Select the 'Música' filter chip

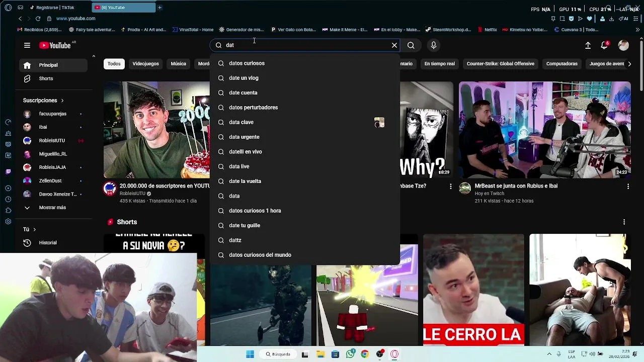click(x=178, y=64)
